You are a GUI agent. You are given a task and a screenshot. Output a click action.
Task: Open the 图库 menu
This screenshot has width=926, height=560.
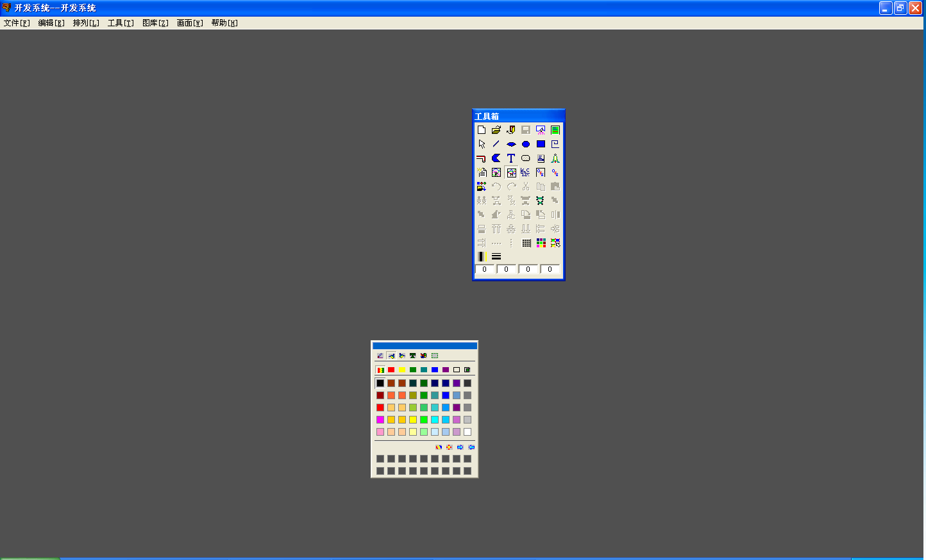coord(155,23)
